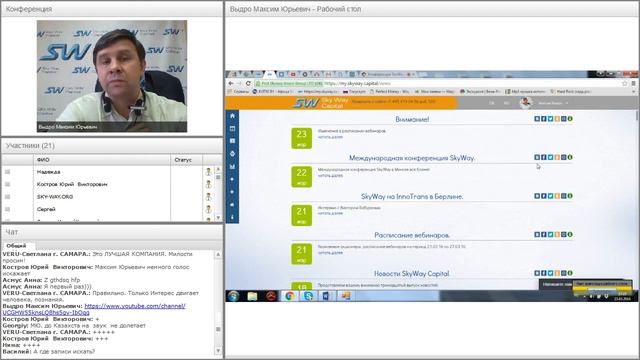Open the Новости SkyWay Capital headline
Screen dimensions: 640x360
pos(412,273)
